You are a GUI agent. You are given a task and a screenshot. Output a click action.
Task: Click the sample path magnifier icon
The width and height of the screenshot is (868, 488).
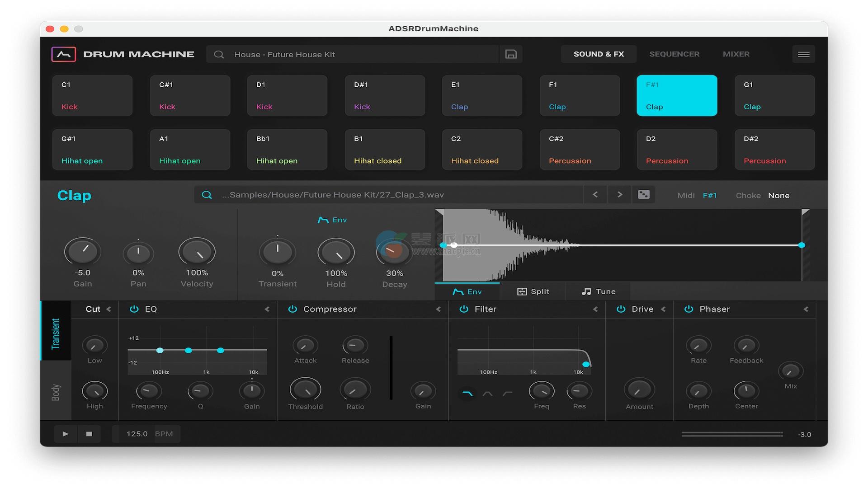tap(207, 195)
